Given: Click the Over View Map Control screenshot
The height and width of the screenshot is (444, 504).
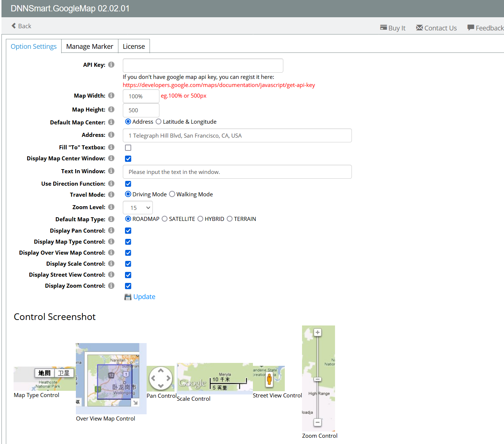Looking at the screenshot, I should pyautogui.click(x=111, y=379).
